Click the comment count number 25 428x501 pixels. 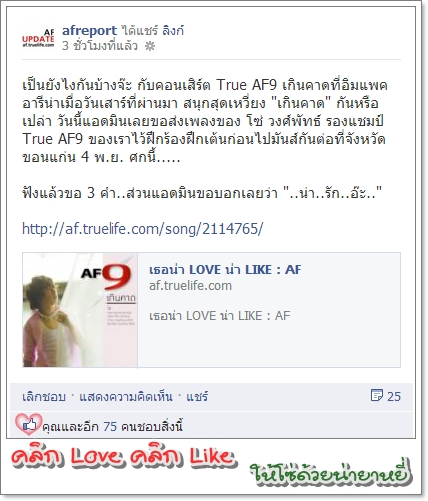tap(394, 396)
